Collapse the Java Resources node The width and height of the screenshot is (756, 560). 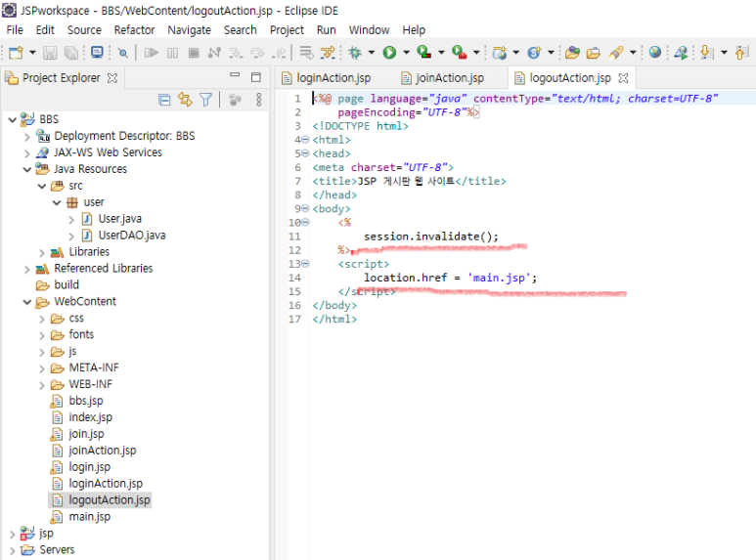point(27,170)
